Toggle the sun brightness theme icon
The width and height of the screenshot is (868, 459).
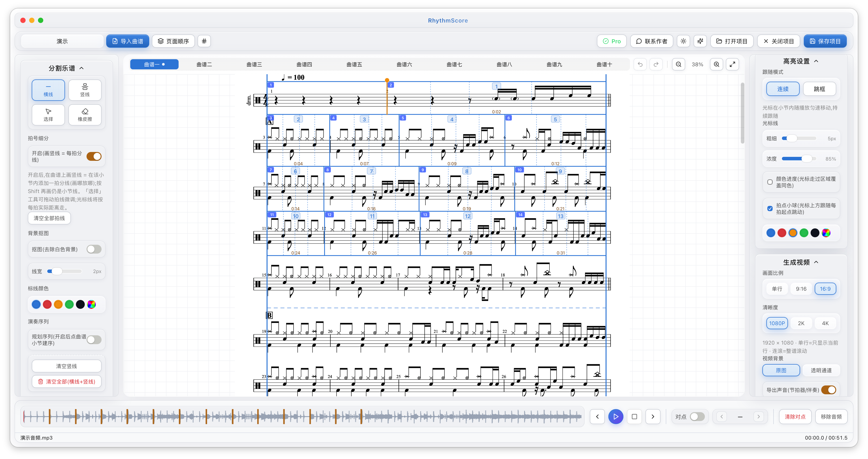pyautogui.click(x=683, y=41)
